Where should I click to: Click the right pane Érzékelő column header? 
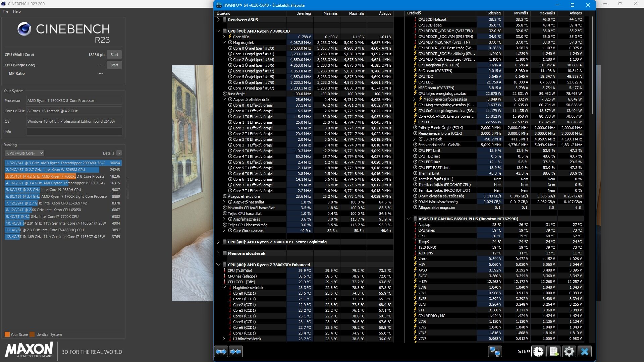(440, 13)
